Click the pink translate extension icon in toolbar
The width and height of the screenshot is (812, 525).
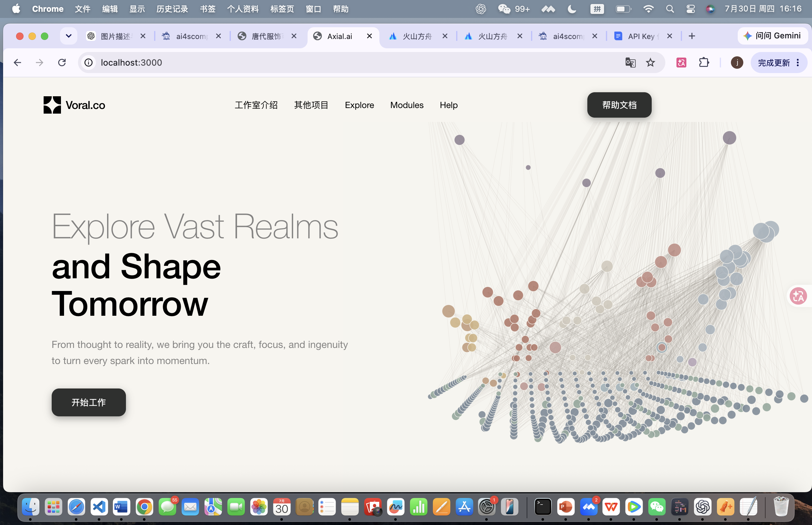(x=681, y=63)
